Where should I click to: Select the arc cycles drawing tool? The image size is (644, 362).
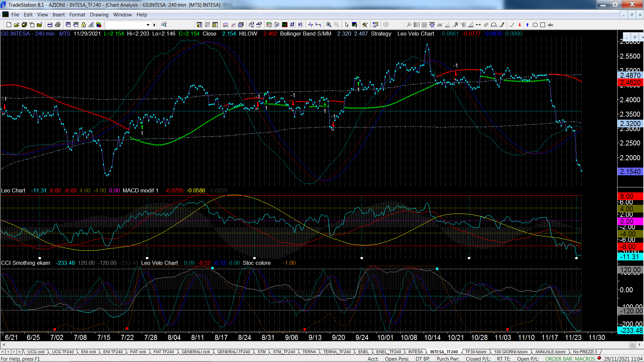click(494, 25)
